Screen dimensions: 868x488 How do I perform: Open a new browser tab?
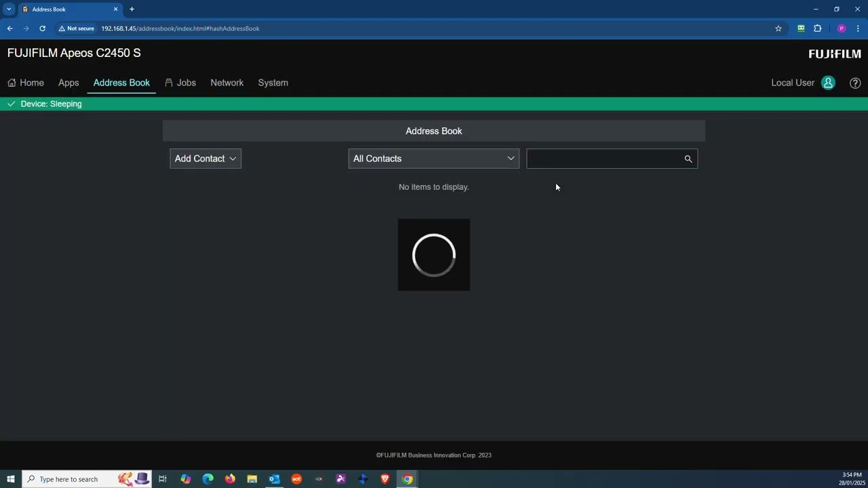pos(132,9)
